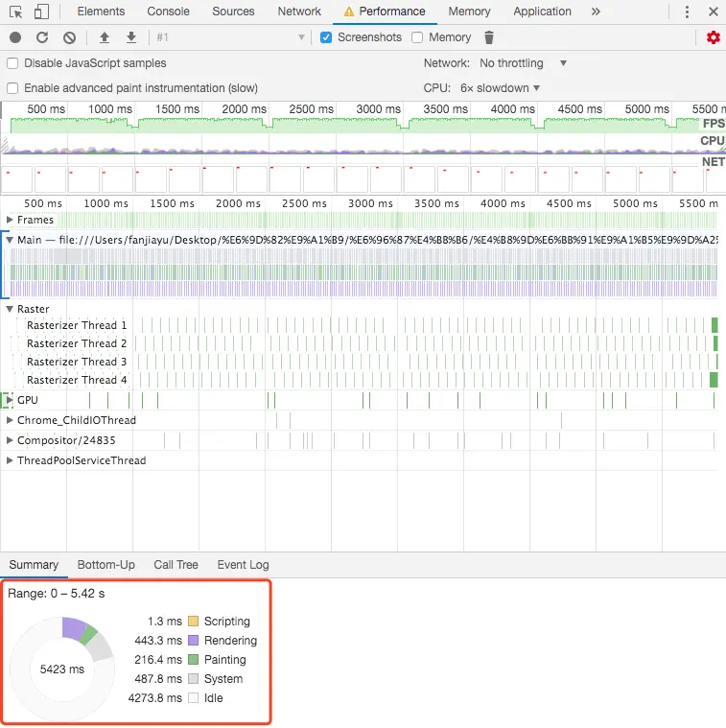Uncheck the Screenshots checkbox
The image size is (726, 728).
click(326, 37)
